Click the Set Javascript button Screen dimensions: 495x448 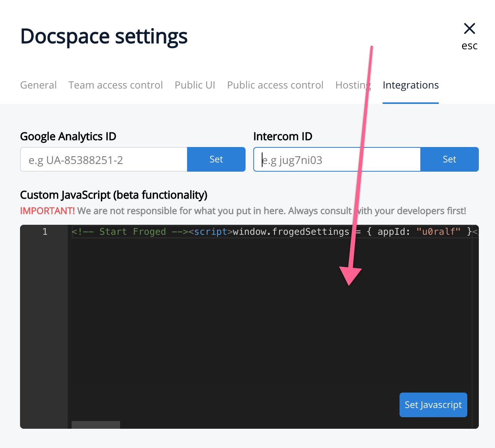click(433, 405)
